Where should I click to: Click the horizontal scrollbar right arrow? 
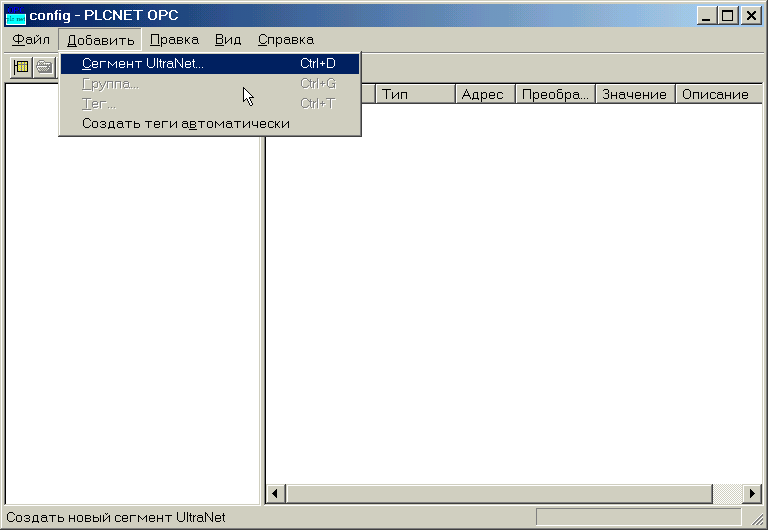tap(752, 493)
